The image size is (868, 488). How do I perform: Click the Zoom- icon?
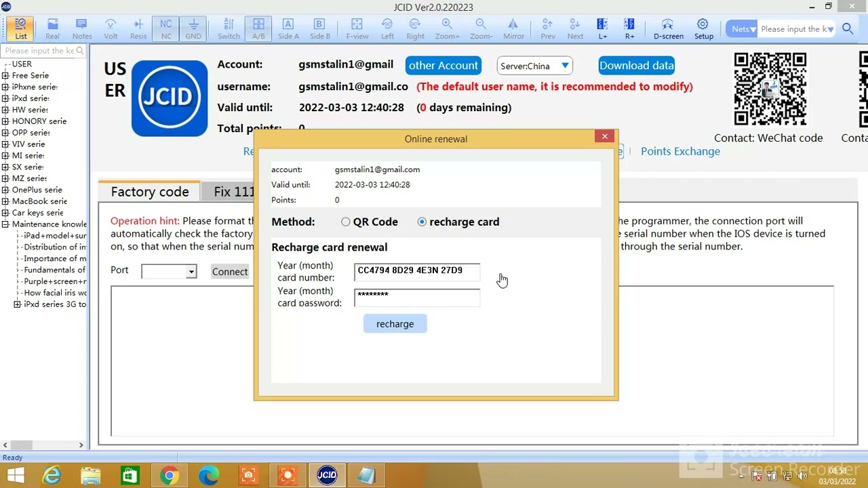tap(481, 29)
